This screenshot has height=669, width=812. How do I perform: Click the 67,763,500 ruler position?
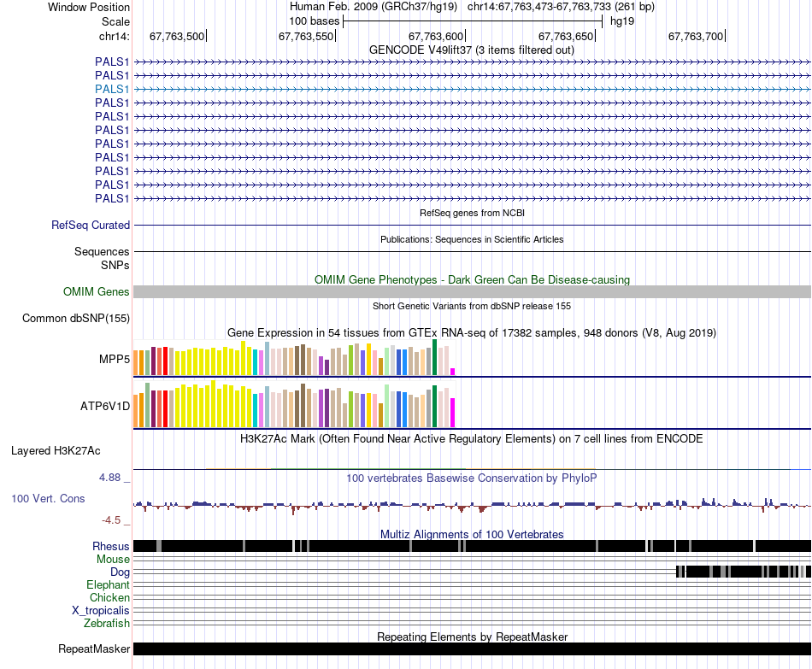(177, 36)
